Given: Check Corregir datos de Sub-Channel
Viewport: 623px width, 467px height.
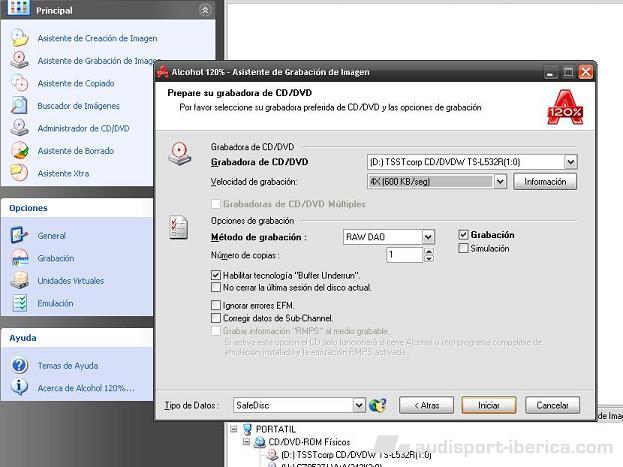Looking at the screenshot, I should [x=216, y=318].
